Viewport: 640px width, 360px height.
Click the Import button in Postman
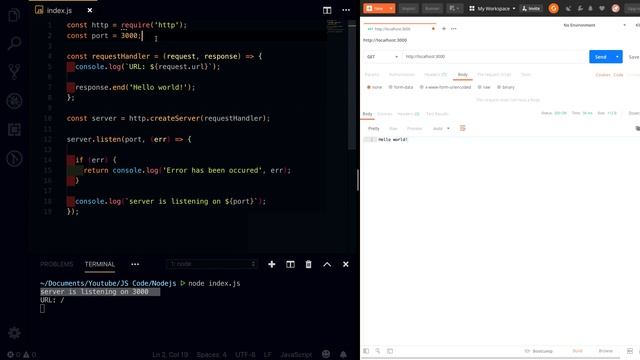tap(408, 8)
